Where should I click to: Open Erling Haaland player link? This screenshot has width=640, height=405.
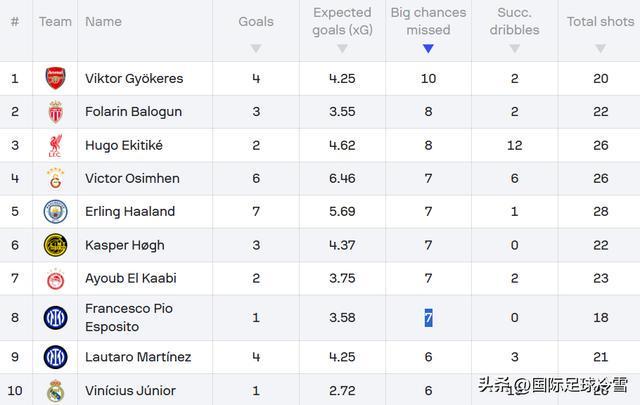[x=130, y=211]
